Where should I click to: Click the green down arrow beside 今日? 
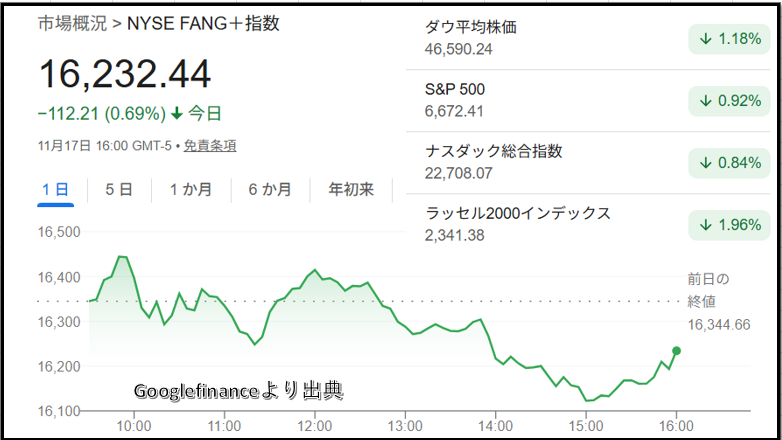[x=177, y=113]
